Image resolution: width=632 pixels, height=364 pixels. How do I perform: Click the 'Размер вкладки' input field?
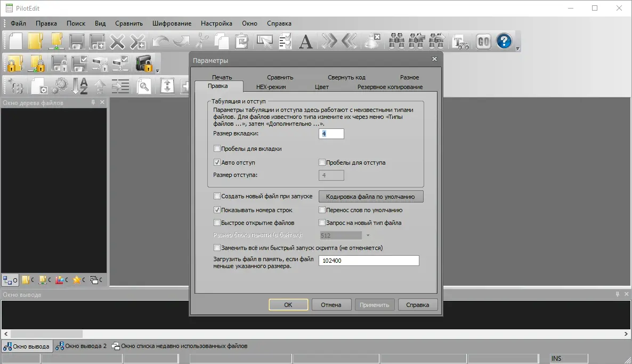click(331, 134)
